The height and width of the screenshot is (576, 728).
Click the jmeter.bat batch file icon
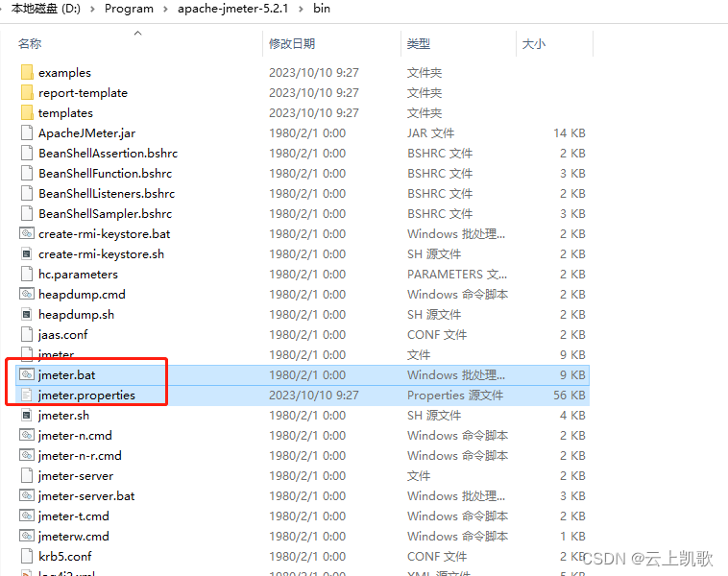click(27, 374)
